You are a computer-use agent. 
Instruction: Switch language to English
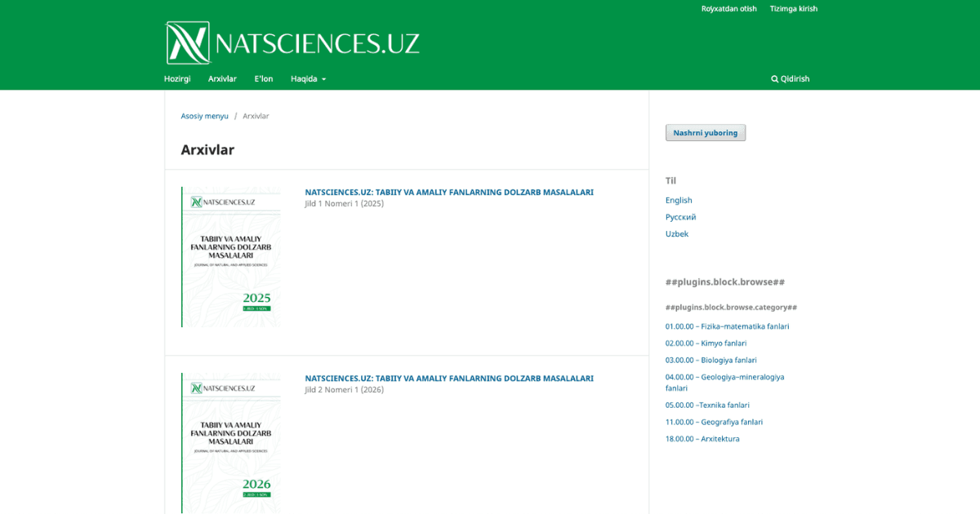coord(679,201)
